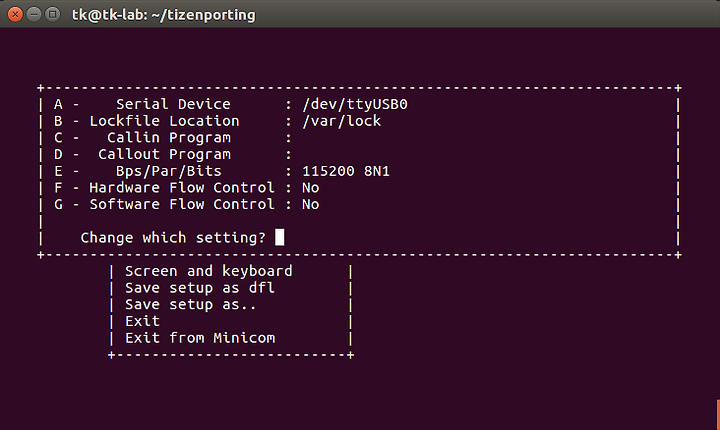The height and width of the screenshot is (430, 720).
Task: Choose Save setup as dfl
Action: click(200, 288)
